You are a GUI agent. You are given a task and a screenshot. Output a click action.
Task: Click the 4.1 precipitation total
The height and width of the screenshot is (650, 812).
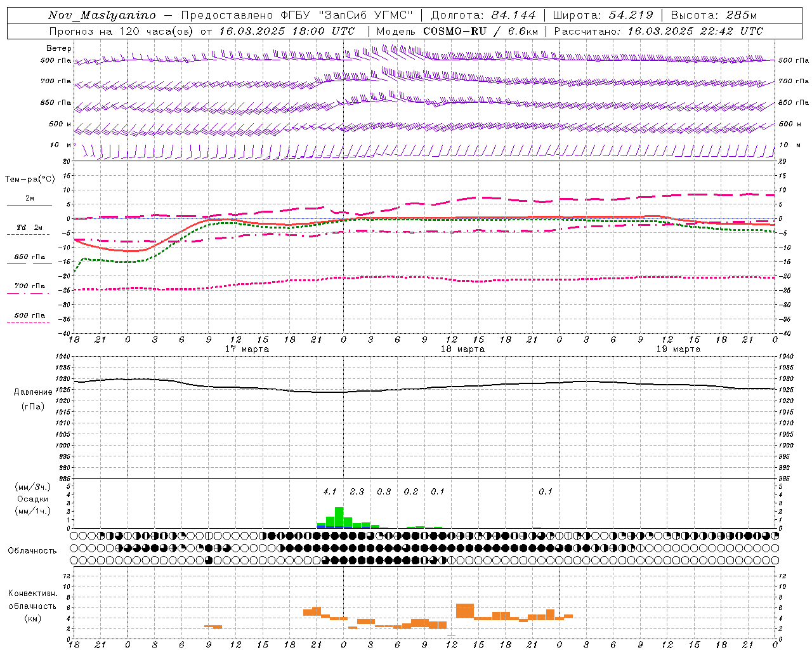[330, 491]
